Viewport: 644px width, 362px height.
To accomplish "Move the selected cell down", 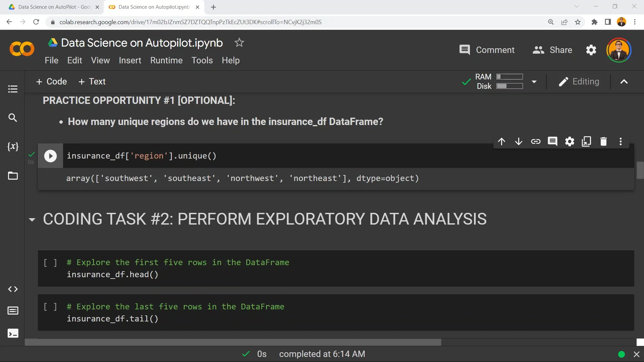I will point(519,141).
